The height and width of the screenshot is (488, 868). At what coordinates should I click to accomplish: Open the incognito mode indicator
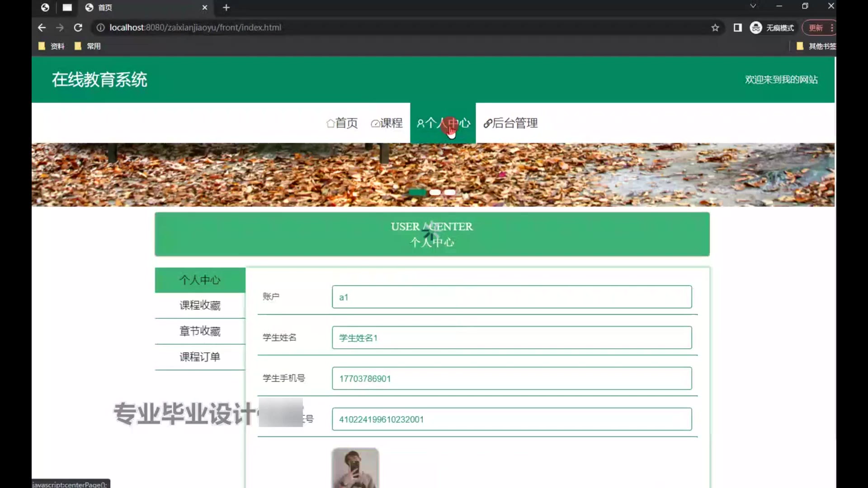pos(772,28)
